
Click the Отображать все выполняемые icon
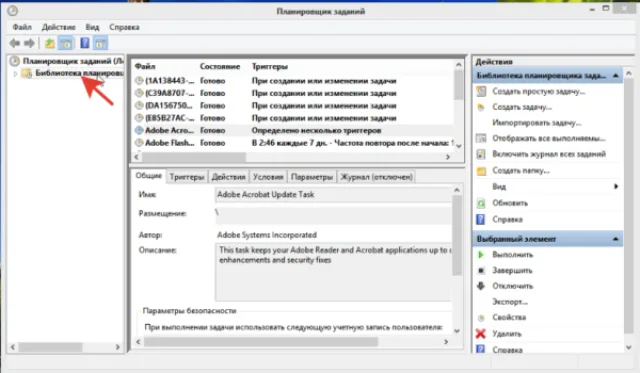coord(481,138)
